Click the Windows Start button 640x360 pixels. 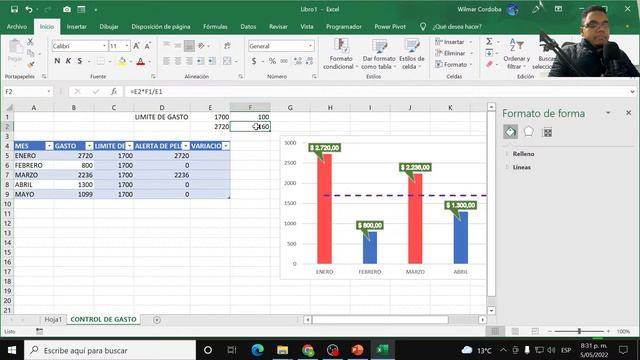coord(12,350)
